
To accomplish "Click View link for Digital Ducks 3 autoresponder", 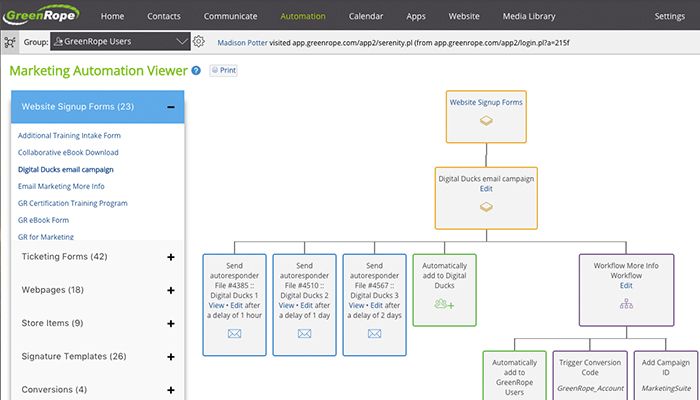I will [x=357, y=305].
